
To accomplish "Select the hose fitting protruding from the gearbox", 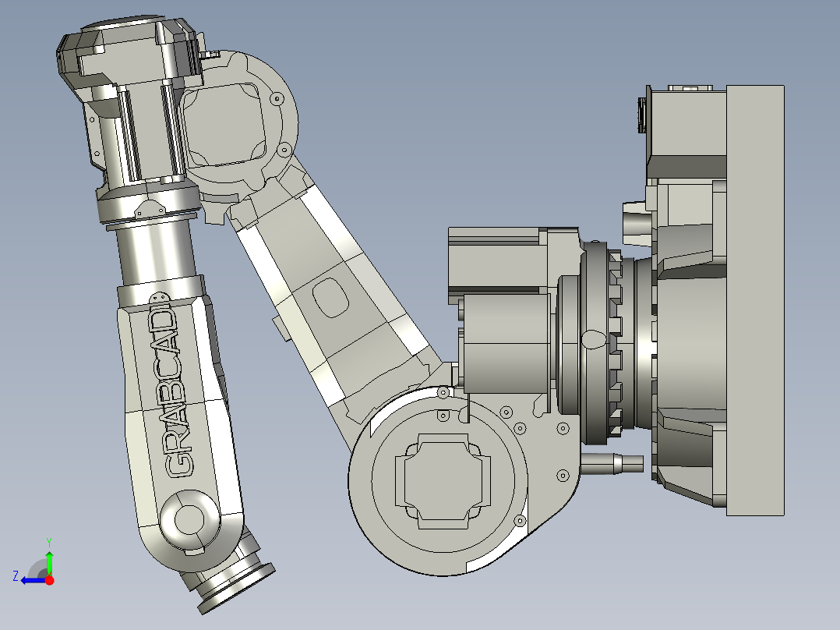I will point(612,465).
